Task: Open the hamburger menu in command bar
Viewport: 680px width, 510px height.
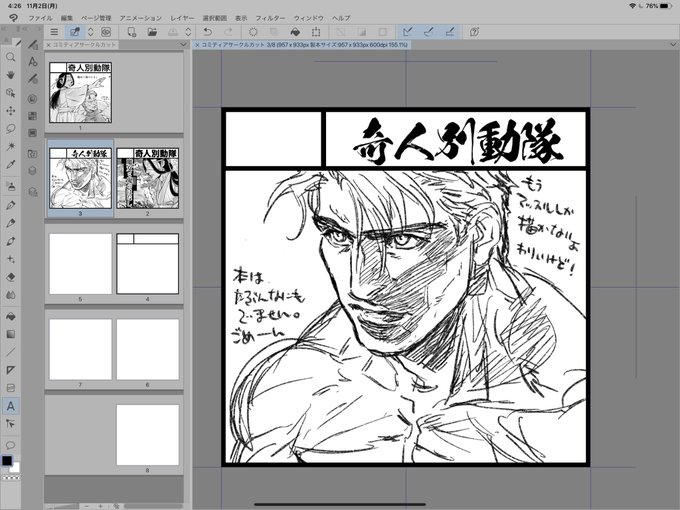Action: [54, 32]
